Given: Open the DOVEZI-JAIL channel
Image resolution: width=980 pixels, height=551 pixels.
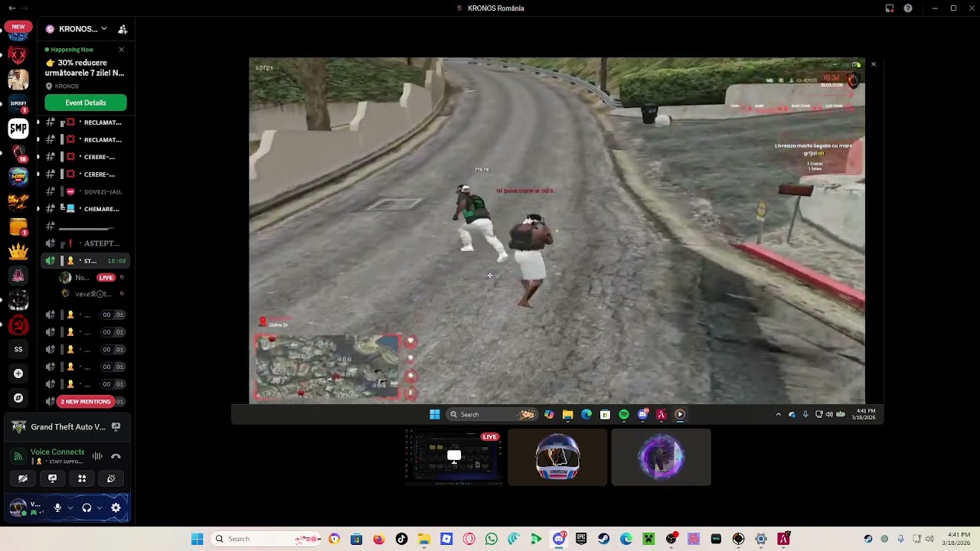Looking at the screenshot, I should [86, 191].
